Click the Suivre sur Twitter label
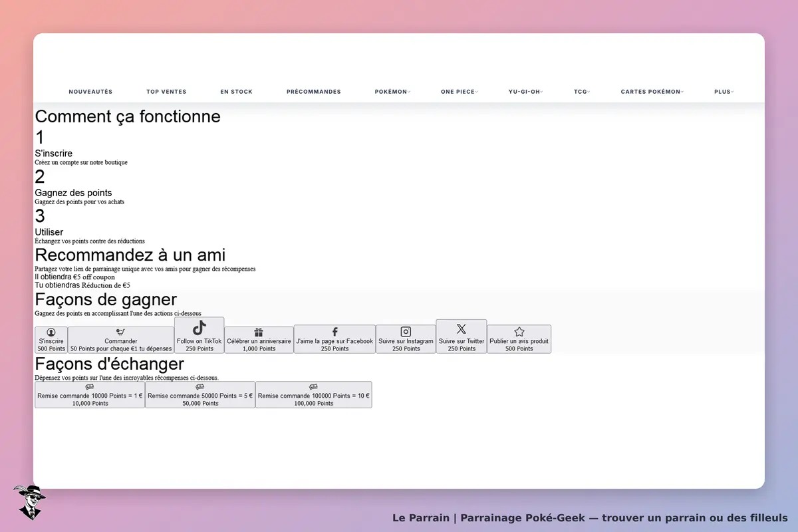 point(462,341)
